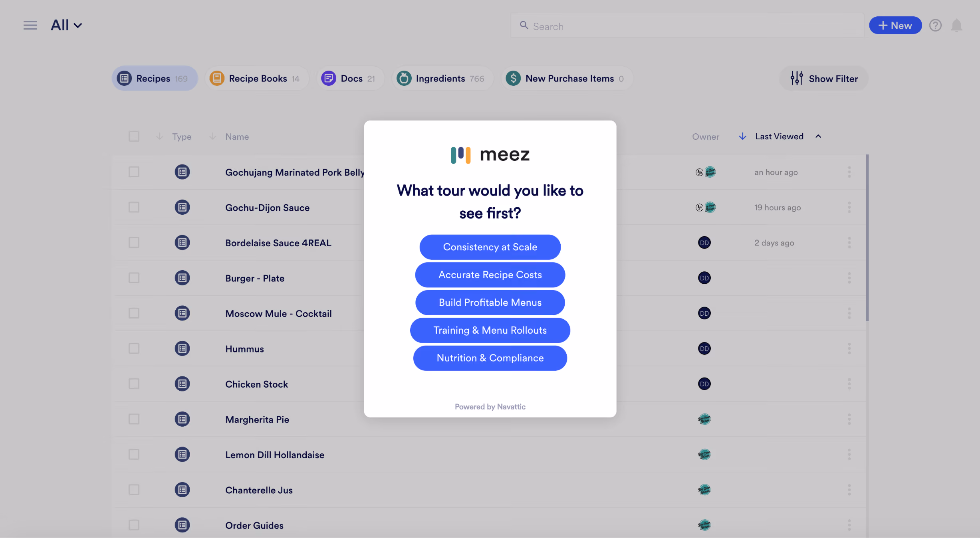Screen dimensions: 980x538
Task: Click the teal owner avatar for Margherita Pie
Action: coord(704,419)
